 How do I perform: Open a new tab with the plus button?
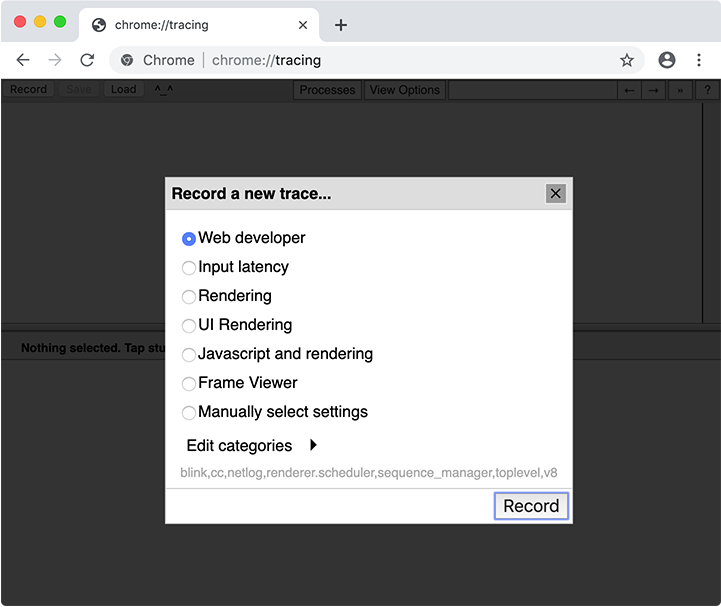coord(341,25)
